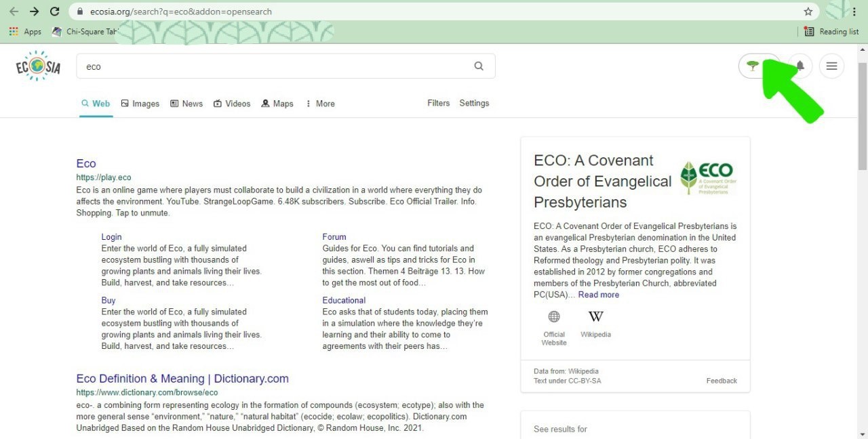Open the Forum sublink
The height and width of the screenshot is (439, 868).
pos(334,237)
